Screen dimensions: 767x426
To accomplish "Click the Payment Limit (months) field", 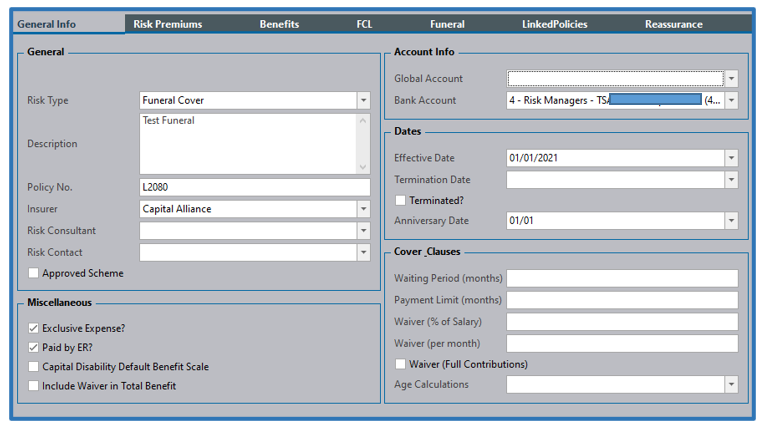I will click(622, 300).
